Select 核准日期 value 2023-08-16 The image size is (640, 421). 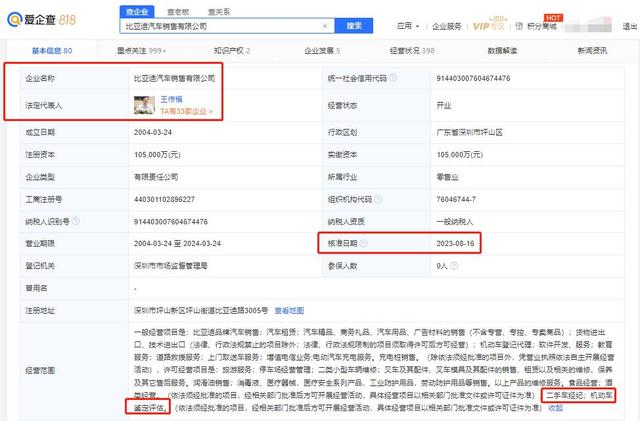(x=455, y=243)
